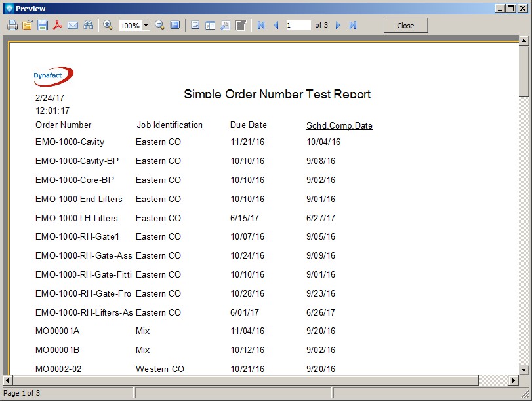Image resolution: width=532 pixels, height=401 pixels.
Task: Click the zoom in magnifier
Action: (x=108, y=25)
